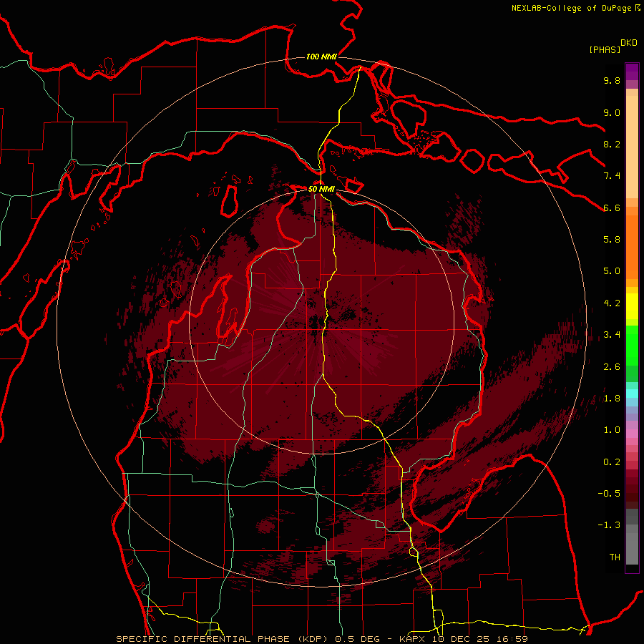The width and height of the screenshot is (644, 644).
Task: Click the TH threshold label on the scale
Action: point(615,557)
